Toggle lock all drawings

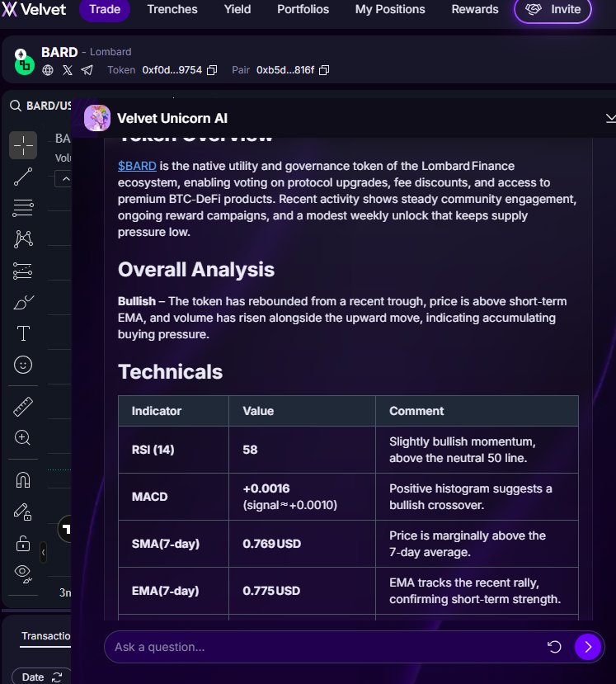pos(23,543)
